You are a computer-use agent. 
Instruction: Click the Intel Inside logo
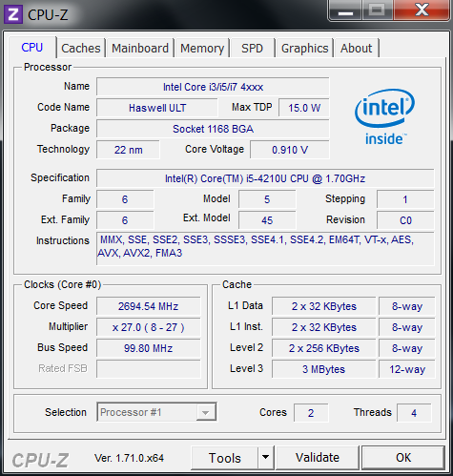click(x=384, y=116)
